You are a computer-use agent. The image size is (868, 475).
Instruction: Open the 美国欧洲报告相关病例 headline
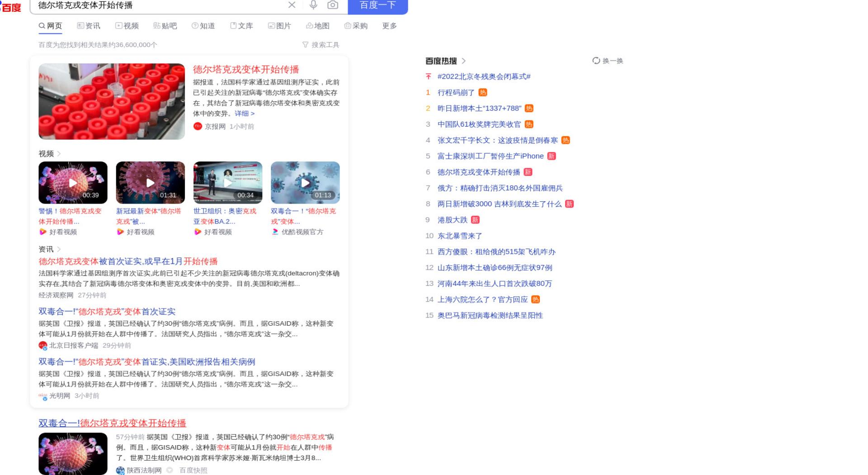(147, 362)
